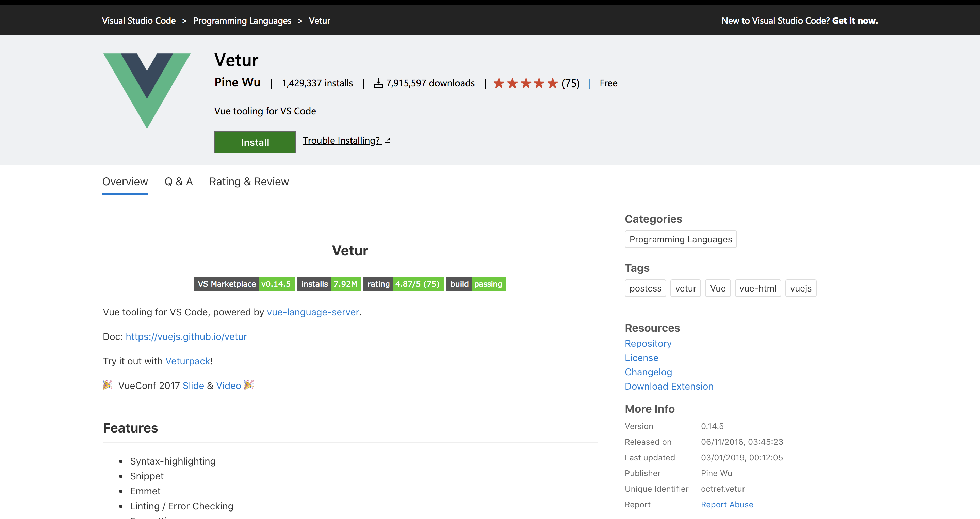Click the (75) ratings count
Image resolution: width=980 pixels, height=519 pixels.
(570, 83)
